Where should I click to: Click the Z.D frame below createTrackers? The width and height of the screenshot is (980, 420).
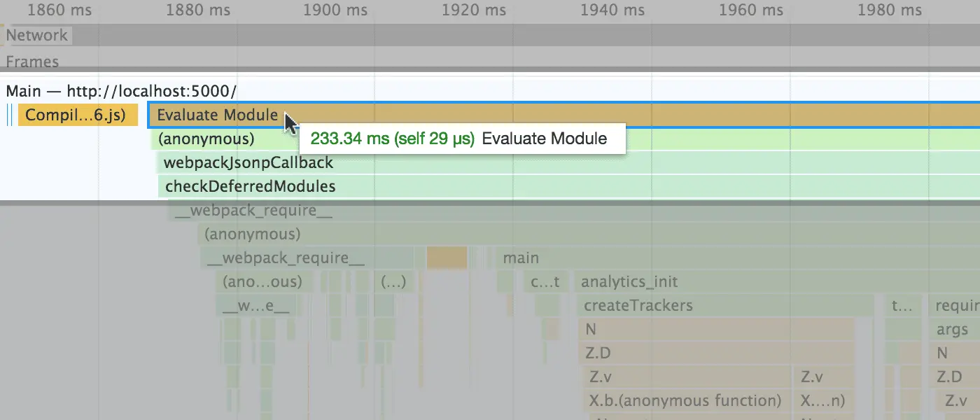pyautogui.click(x=598, y=353)
